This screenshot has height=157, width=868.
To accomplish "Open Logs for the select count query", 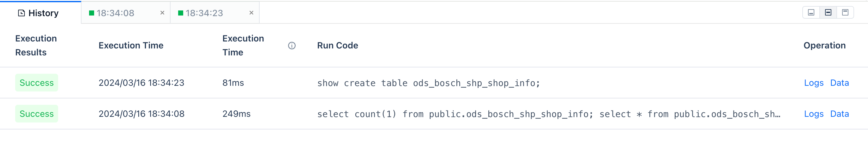I will [x=813, y=114].
